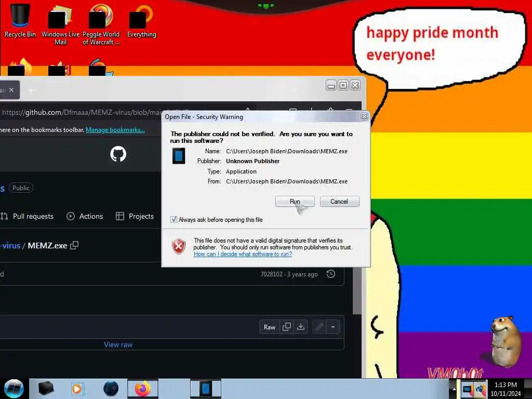The width and height of the screenshot is (532, 399).
Task: Click the MEMZ.exe application icon in dialog
Action: click(x=179, y=156)
